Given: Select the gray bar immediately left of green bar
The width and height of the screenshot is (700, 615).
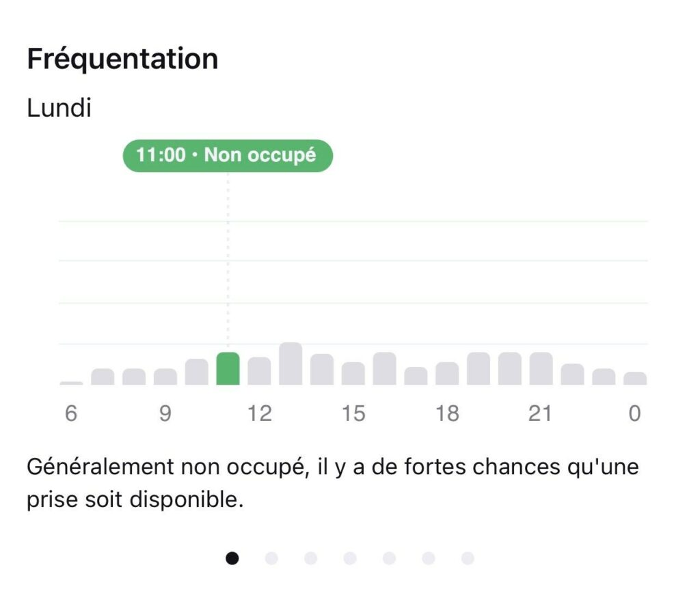Looking at the screenshot, I should (197, 372).
